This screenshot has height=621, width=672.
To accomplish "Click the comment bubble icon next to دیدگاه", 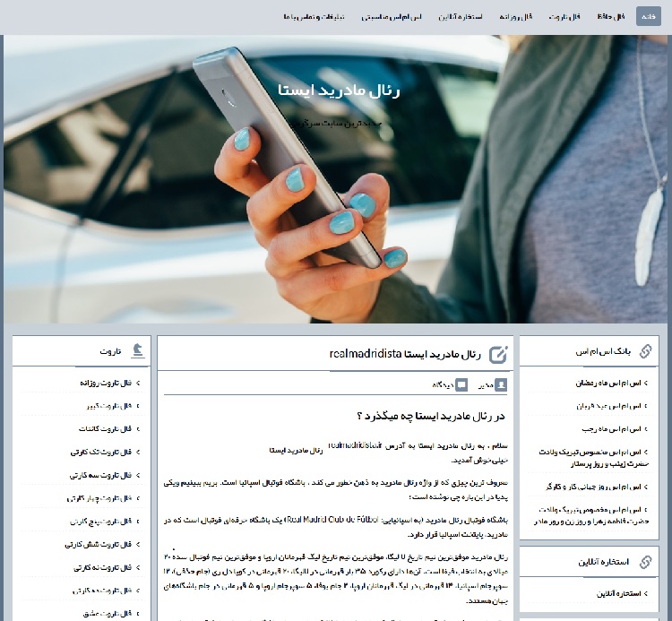I will (461, 384).
